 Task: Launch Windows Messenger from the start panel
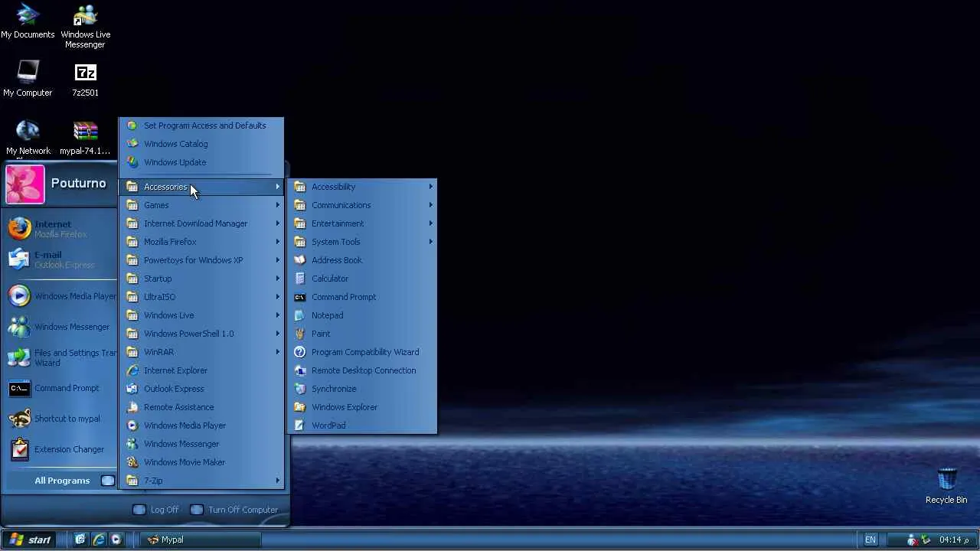(x=60, y=327)
